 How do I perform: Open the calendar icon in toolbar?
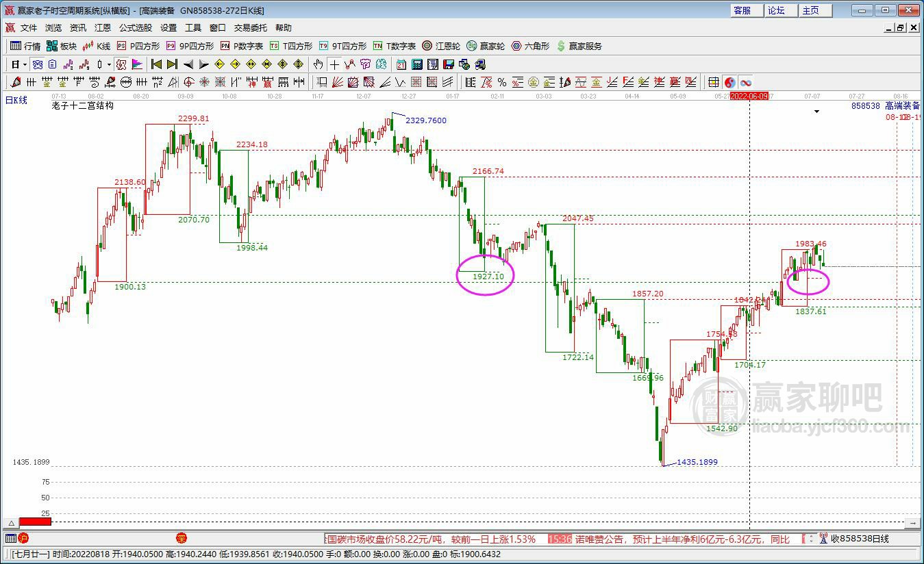pos(401,64)
